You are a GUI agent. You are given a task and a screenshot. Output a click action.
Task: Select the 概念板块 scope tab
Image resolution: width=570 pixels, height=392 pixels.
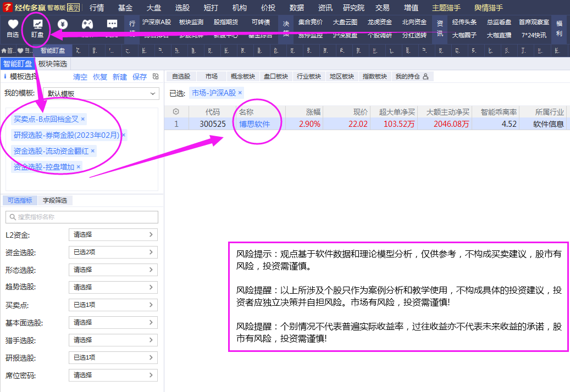click(x=243, y=76)
